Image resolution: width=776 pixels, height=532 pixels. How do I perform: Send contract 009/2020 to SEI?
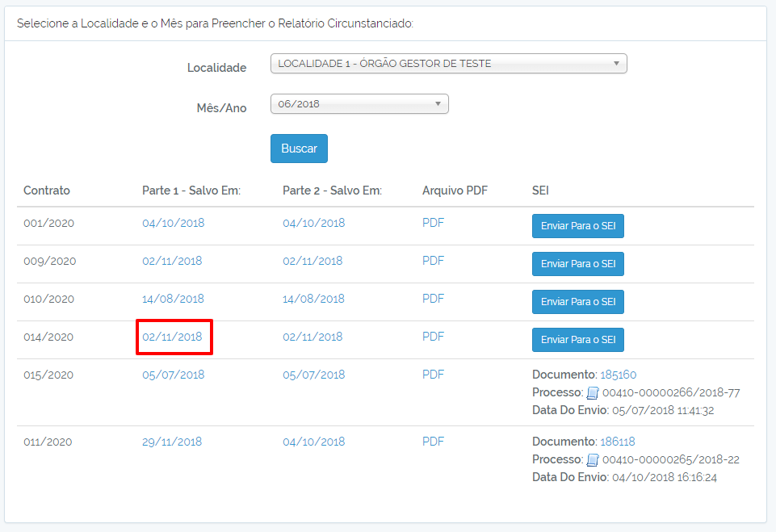(x=578, y=264)
